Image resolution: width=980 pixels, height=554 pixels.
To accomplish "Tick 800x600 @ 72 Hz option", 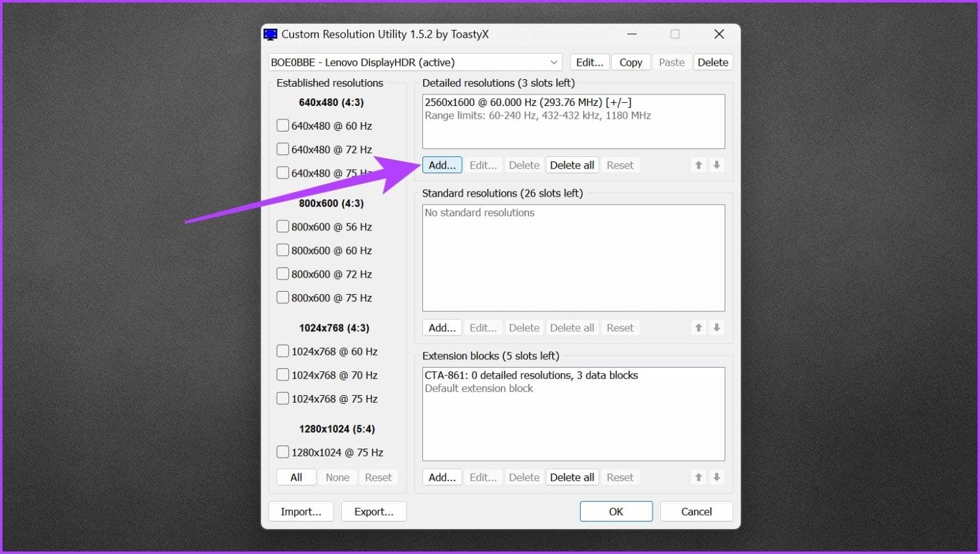I will click(283, 274).
